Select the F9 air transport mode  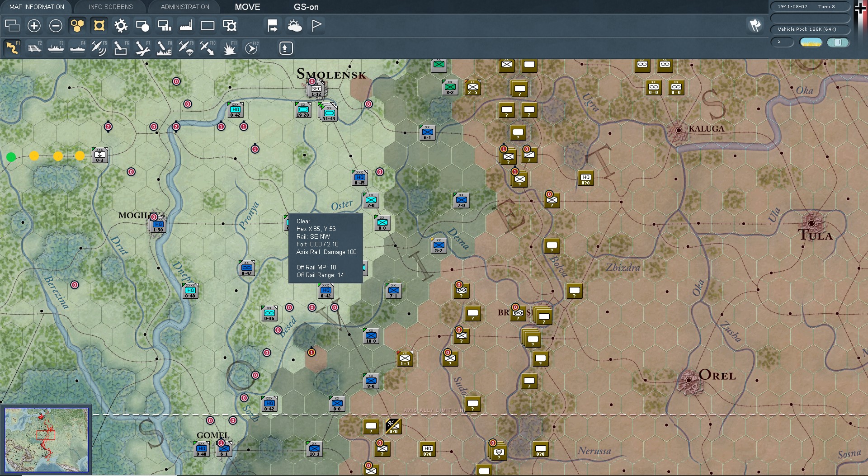(186, 48)
